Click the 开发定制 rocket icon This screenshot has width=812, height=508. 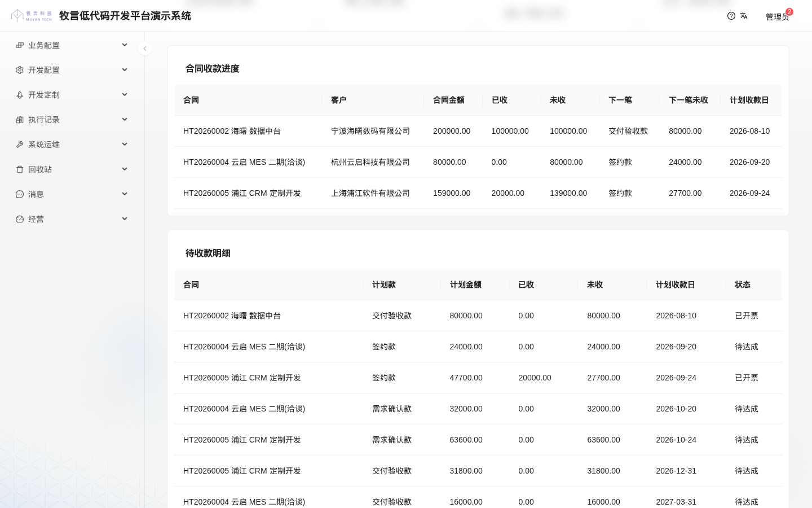coord(20,95)
